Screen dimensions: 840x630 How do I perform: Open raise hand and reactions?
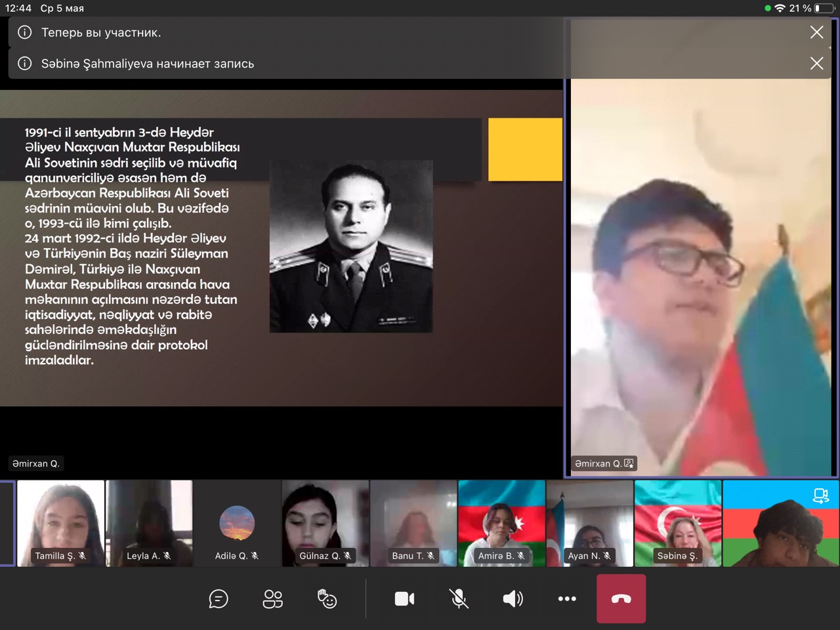click(327, 598)
